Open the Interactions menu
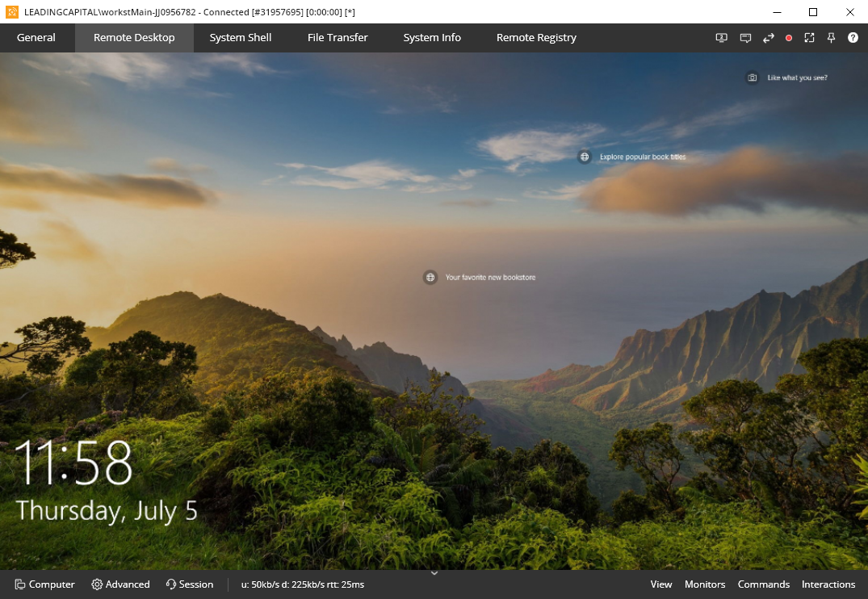This screenshot has height=599, width=868. (x=828, y=584)
